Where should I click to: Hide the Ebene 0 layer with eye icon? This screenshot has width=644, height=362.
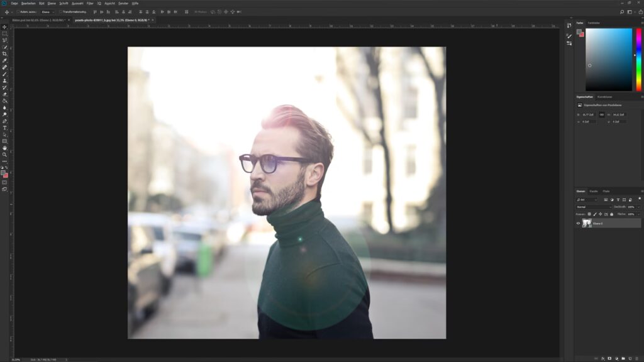click(x=579, y=223)
